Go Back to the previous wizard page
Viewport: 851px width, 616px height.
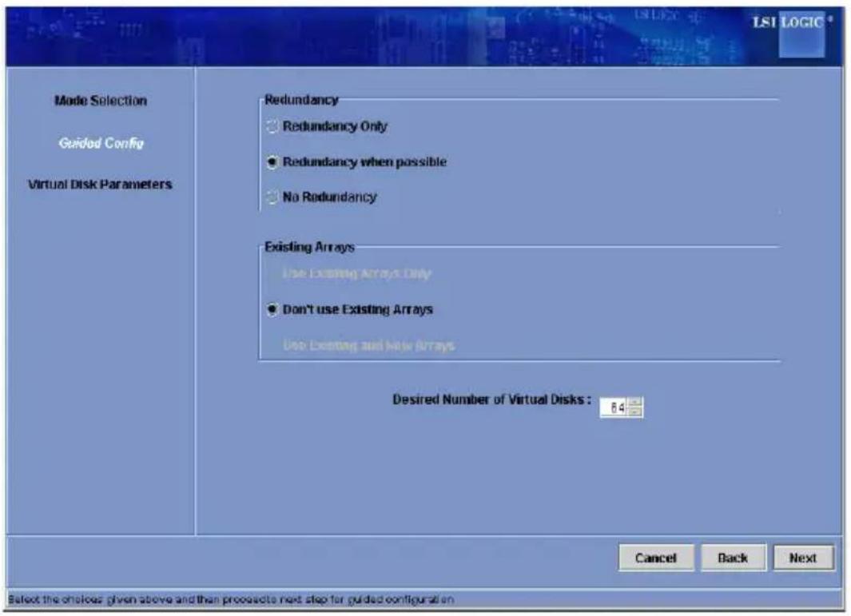(x=733, y=558)
